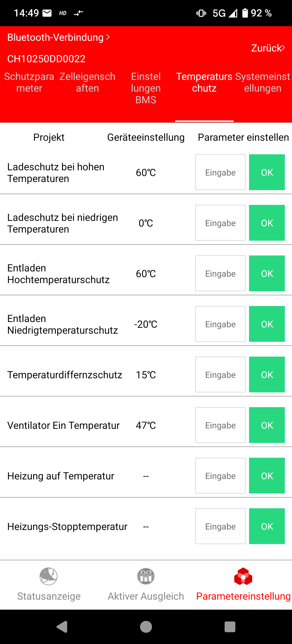Tap the battery icon in status bar
292x644 pixels.
pyautogui.click(x=245, y=13)
